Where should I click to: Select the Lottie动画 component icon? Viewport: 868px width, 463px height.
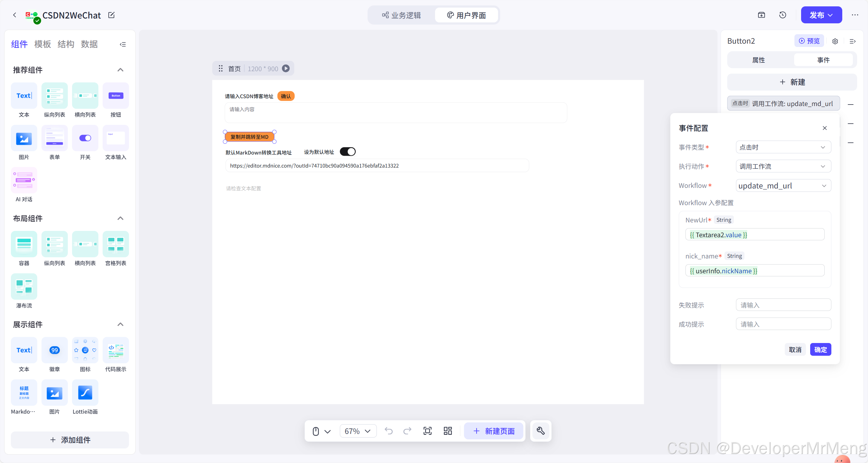85,392
